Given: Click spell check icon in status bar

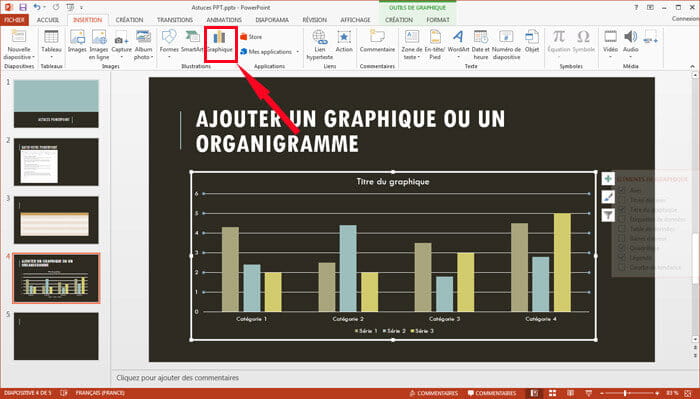Looking at the screenshot, I should (x=63, y=393).
